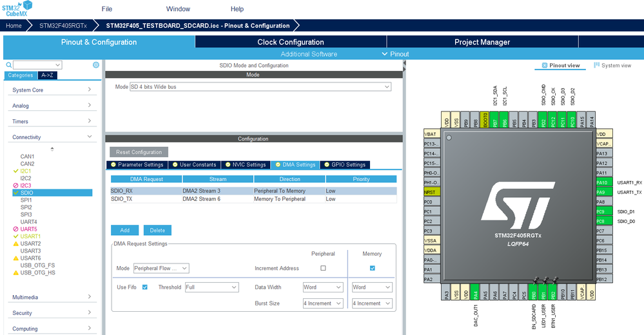Viewport: 644px width, 335px height.
Task: Switch to Clock Configuration tab
Action: 291,42
